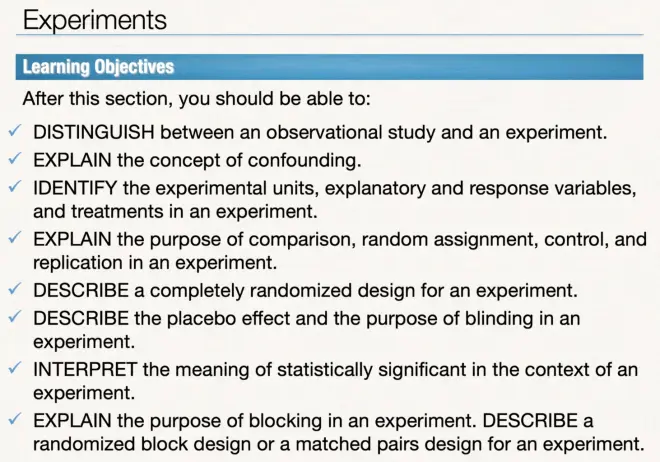Screen dimensions: 660x462
Task: Click the Learning Objectives blue banner
Action: pos(329,67)
